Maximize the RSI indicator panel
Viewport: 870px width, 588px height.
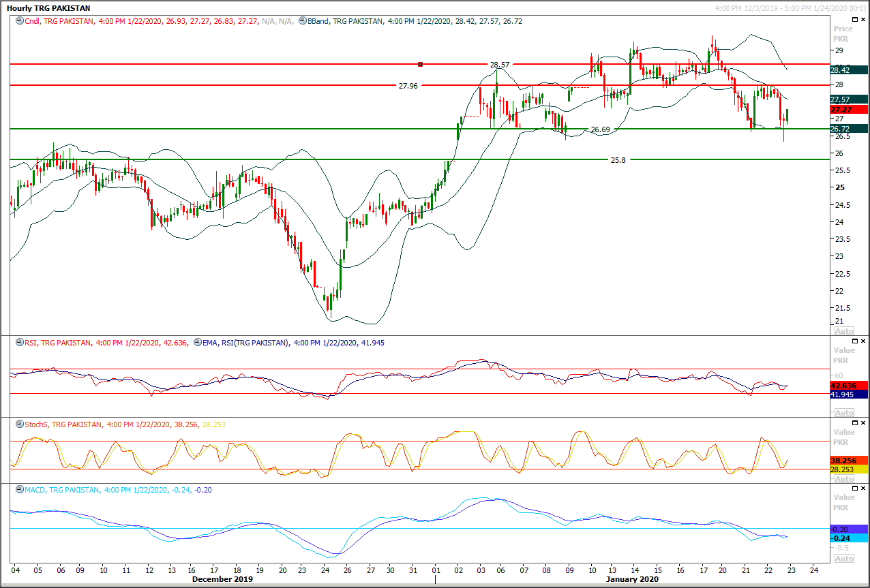click(x=852, y=340)
